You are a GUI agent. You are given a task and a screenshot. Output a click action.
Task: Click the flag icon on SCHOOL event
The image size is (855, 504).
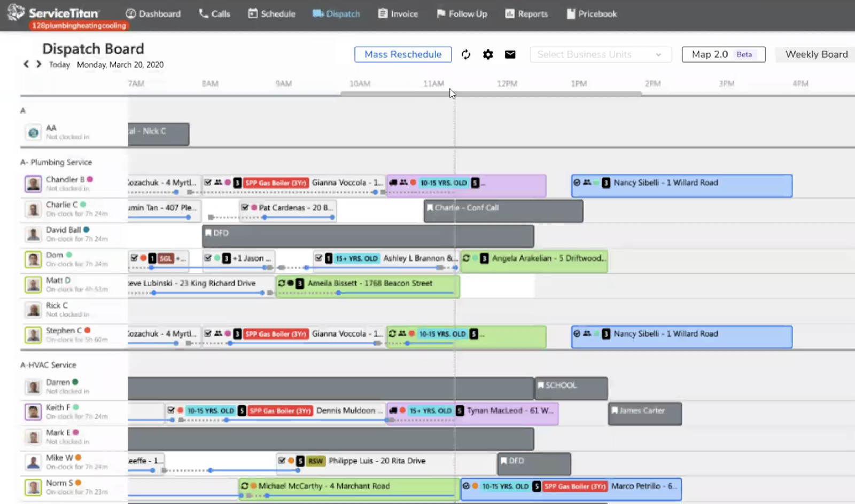[x=541, y=385]
